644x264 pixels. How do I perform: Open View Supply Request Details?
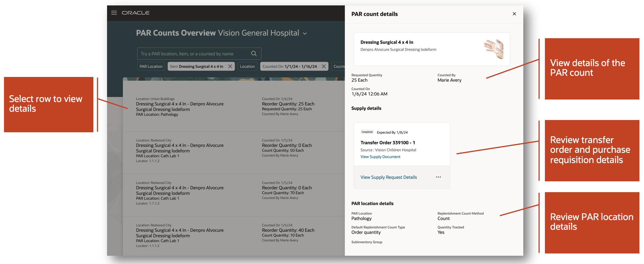coord(389,177)
